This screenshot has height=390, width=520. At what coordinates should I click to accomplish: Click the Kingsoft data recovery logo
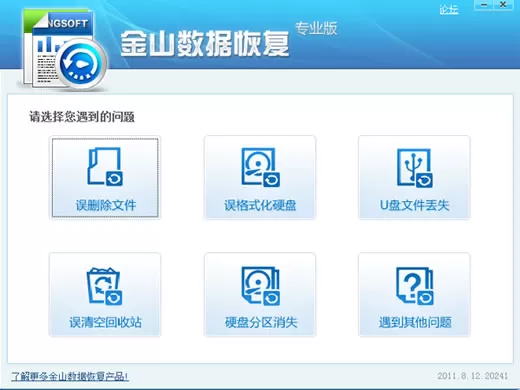tap(63, 50)
